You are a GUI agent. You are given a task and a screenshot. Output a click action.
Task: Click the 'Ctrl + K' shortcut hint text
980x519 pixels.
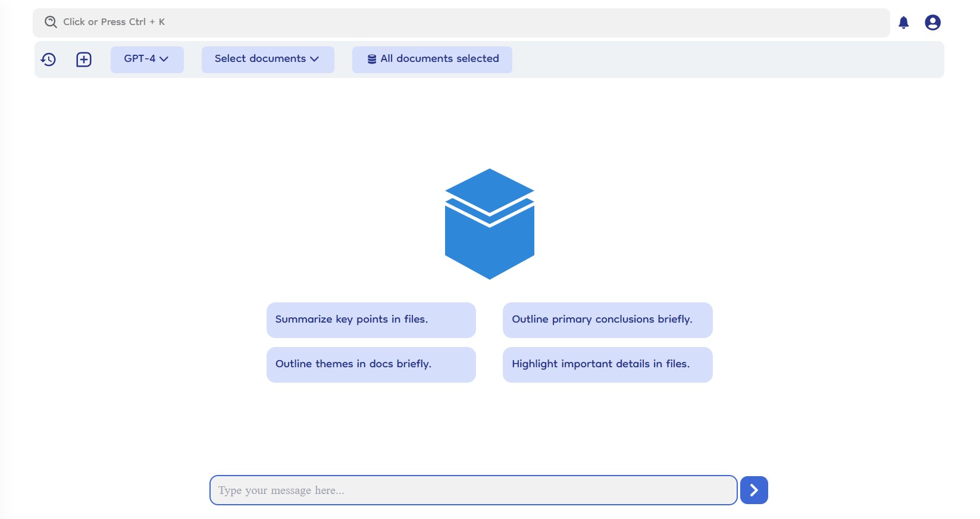(x=147, y=22)
